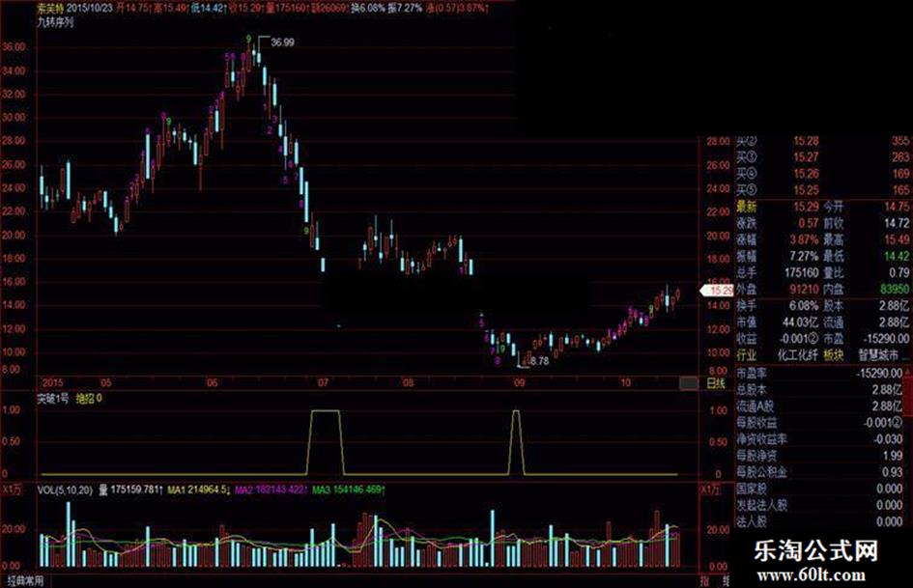Select the 经典常用 tab at the bottom
Screen dimensions: 913x588
click(25, 581)
